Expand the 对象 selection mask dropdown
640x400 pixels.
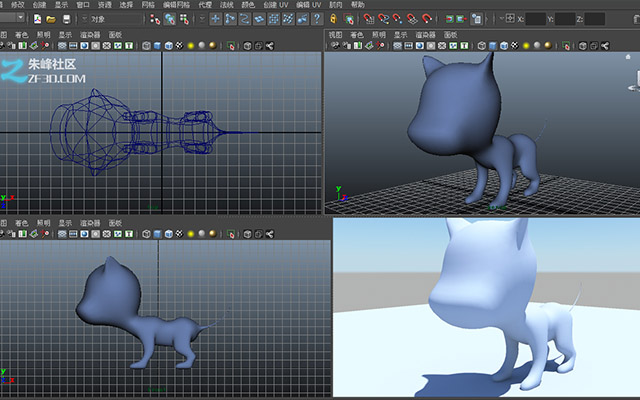pos(84,19)
